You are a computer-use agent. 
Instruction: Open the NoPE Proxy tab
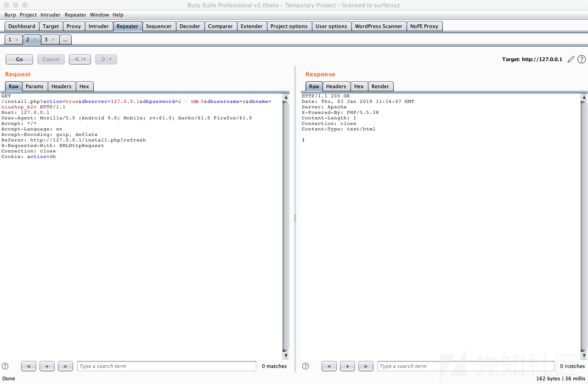[424, 26]
